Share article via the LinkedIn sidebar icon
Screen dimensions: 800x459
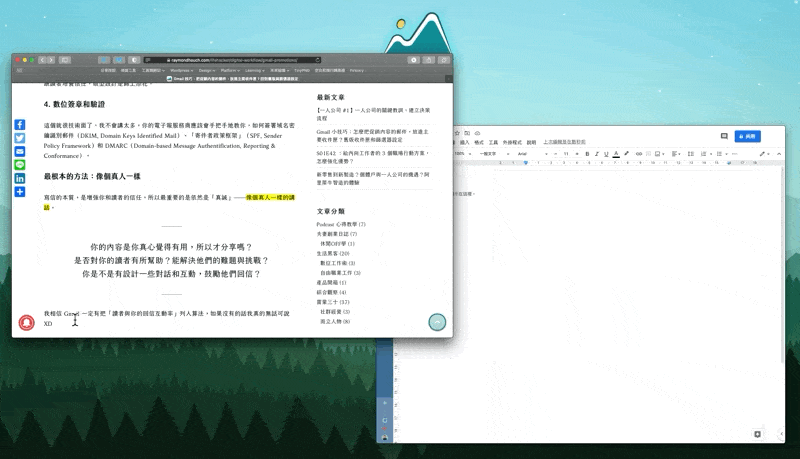pyautogui.click(x=19, y=178)
